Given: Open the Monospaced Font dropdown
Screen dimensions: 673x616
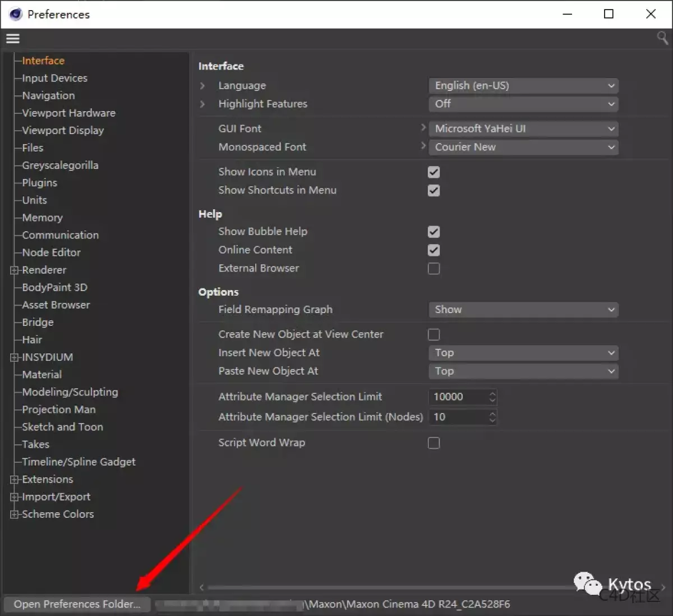Looking at the screenshot, I should (523, 147).
